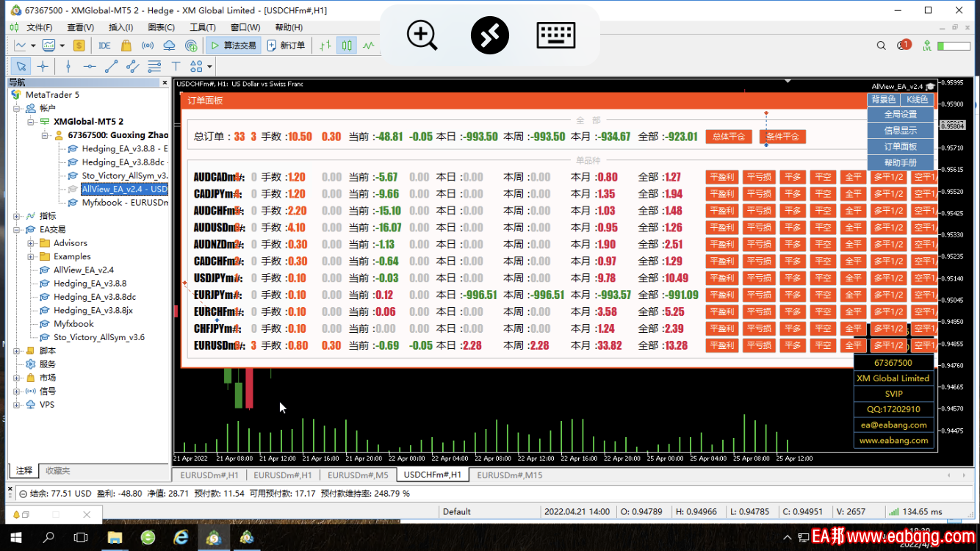Select the trendline drawing tool
Screen dimensions: 980x551
point(111,66)
